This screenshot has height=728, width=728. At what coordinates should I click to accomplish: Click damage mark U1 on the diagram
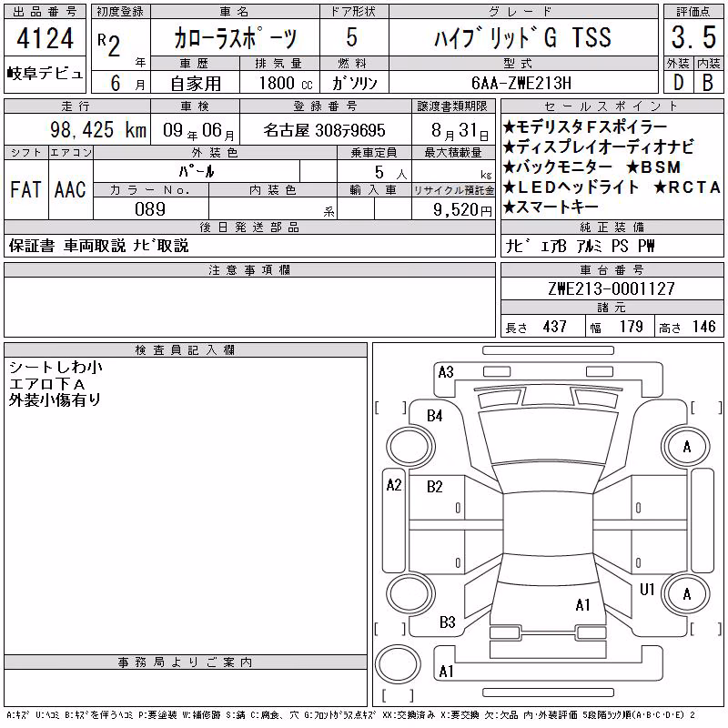(647, 589)
